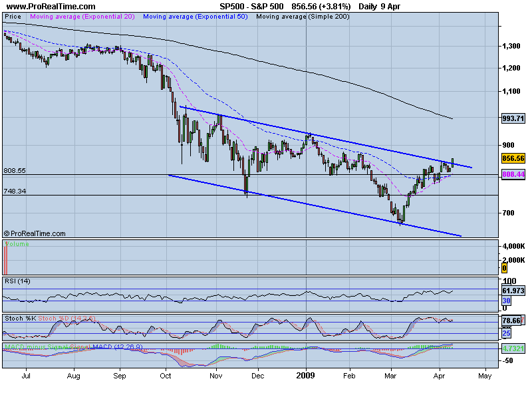This screenshot has width=532, height=399.
Task: Click the latest candlestick above the channel
Action: point(453,163)
